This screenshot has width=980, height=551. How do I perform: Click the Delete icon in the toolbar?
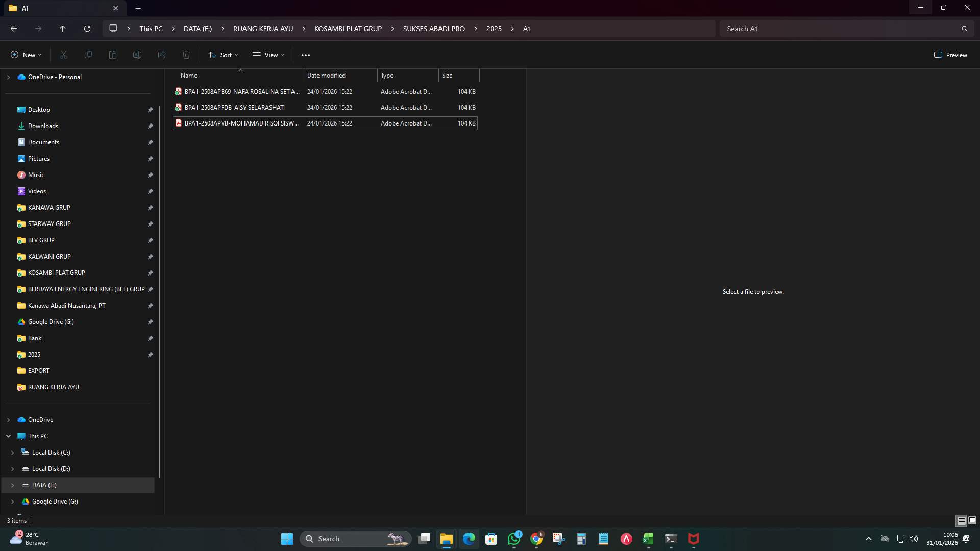click(x=186, y=55)
